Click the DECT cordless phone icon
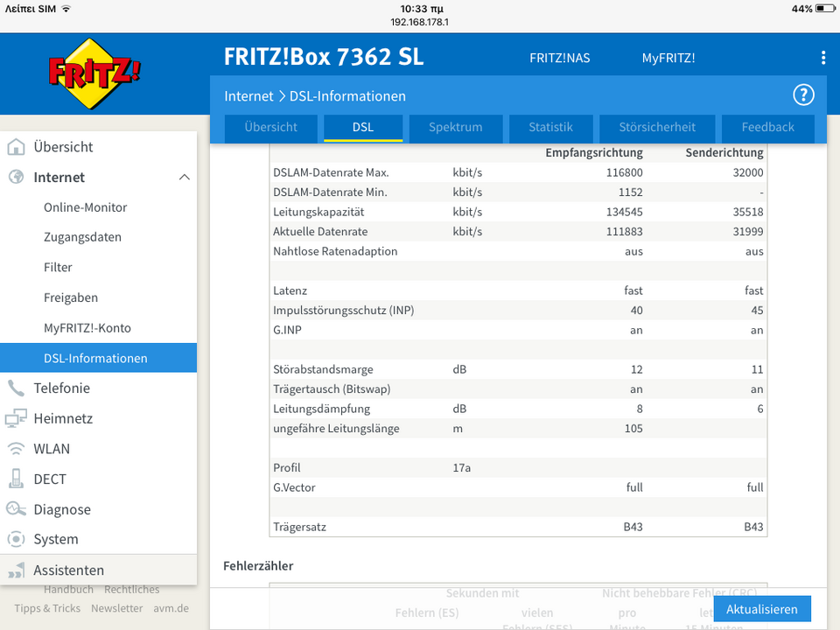 [x=16, y=479]
